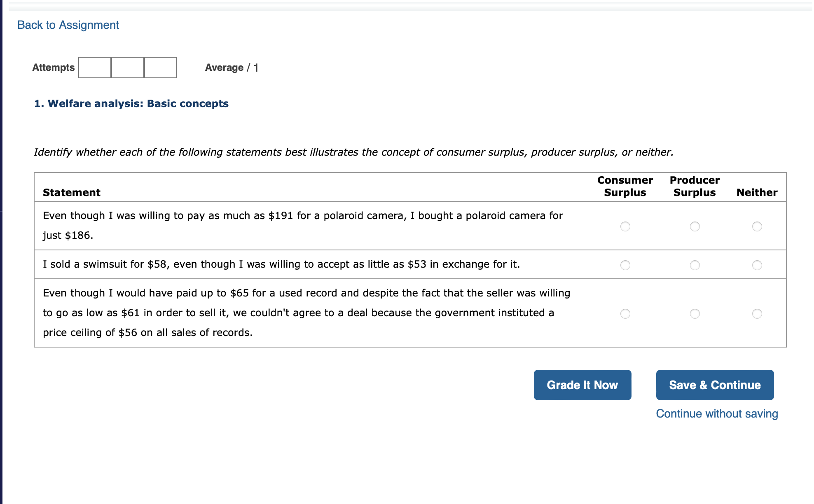Choose Consumer Surplus for the swimsuit statement
The height and width of the screenshot is (504, 814).
coord(625,265)
